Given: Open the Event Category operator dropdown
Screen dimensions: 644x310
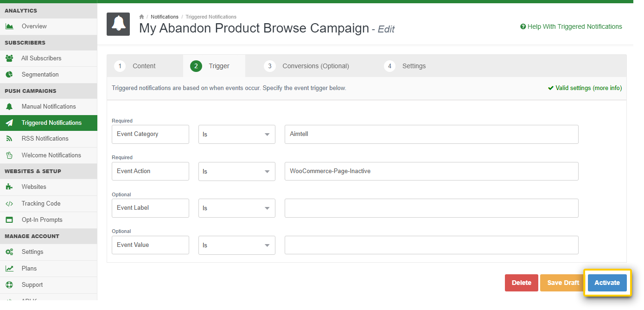Looking at the screenshot, I should point(236,134).
